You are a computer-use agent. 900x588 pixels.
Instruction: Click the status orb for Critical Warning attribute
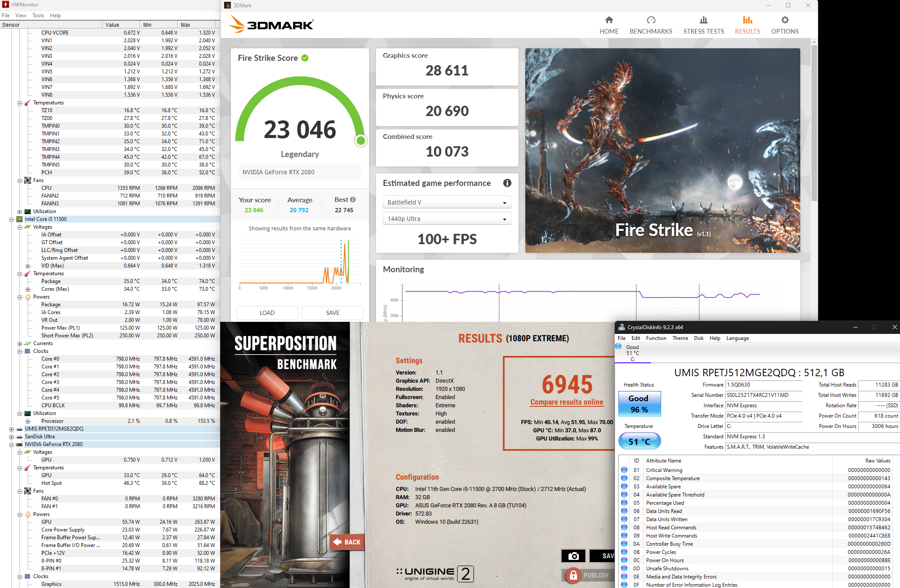point(624,470)
